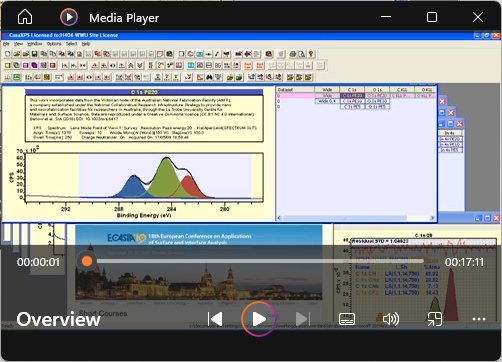Open the File menu in CasaXPS

click(6, 44)
